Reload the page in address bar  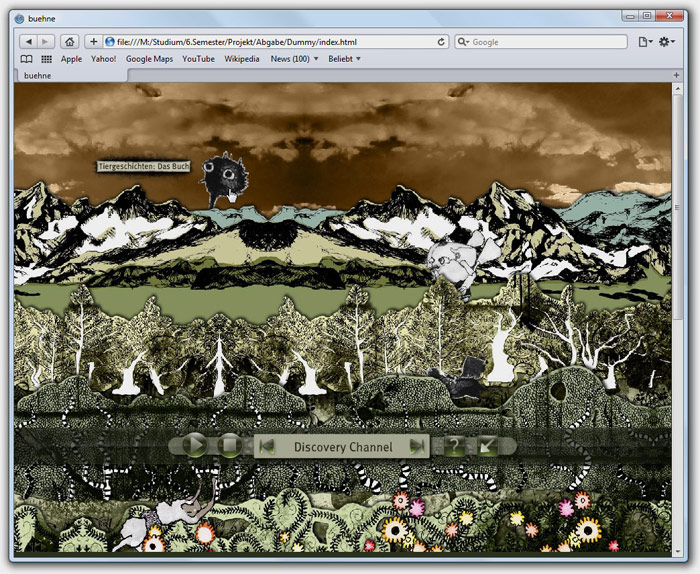coord(442,42)
